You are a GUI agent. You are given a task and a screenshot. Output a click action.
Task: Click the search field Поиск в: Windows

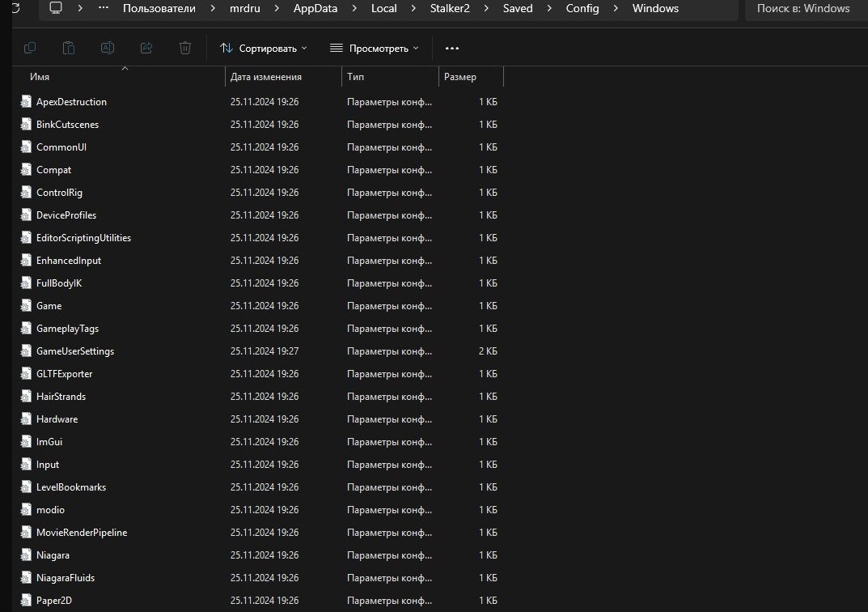tap(803, 8)
